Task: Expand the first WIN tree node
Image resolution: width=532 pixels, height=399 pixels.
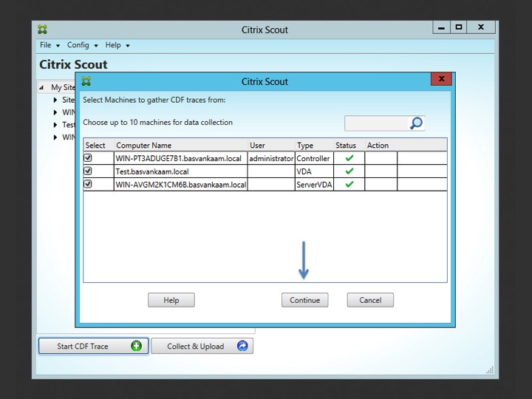Action: tap(55, 112)
